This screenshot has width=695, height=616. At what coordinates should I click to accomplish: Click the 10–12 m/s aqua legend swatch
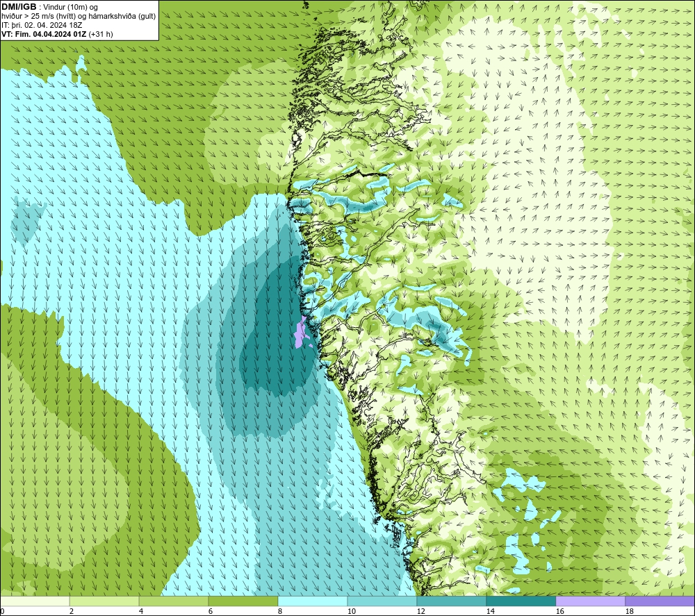pos(382,601)
